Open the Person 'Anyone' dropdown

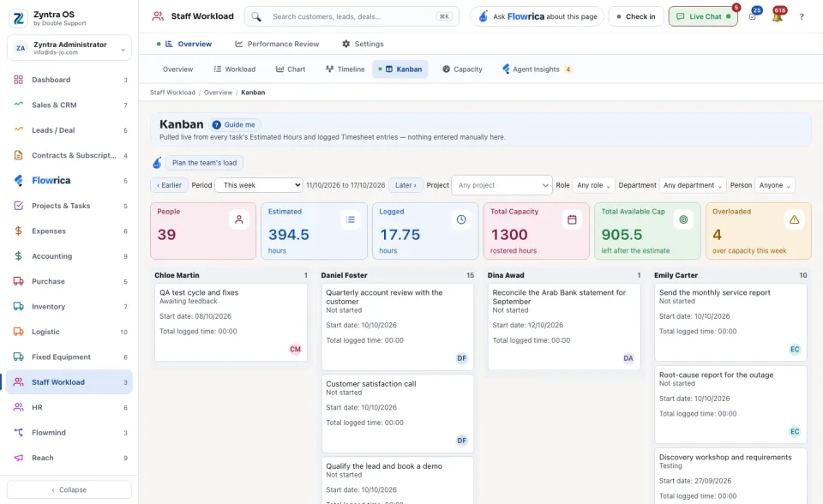coord(774,185)
